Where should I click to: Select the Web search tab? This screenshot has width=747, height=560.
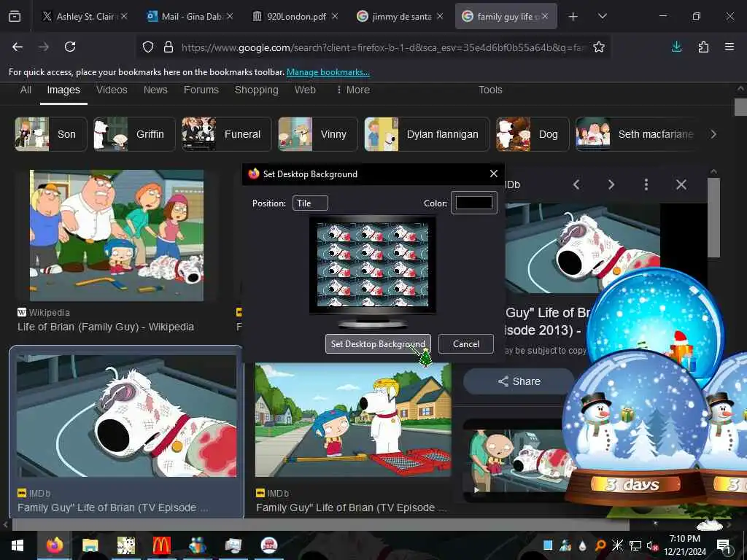tap(305, 90)
